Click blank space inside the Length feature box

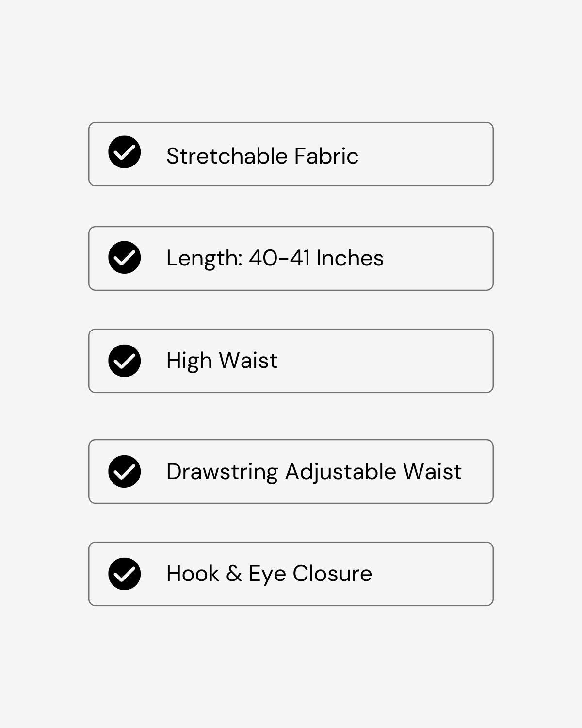(x=436, y=258)
